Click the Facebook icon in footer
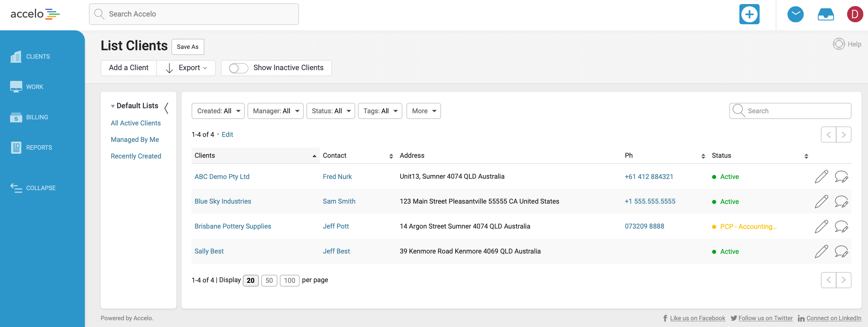The height and width of the screenshot is (327, 868). pos(665,318)
